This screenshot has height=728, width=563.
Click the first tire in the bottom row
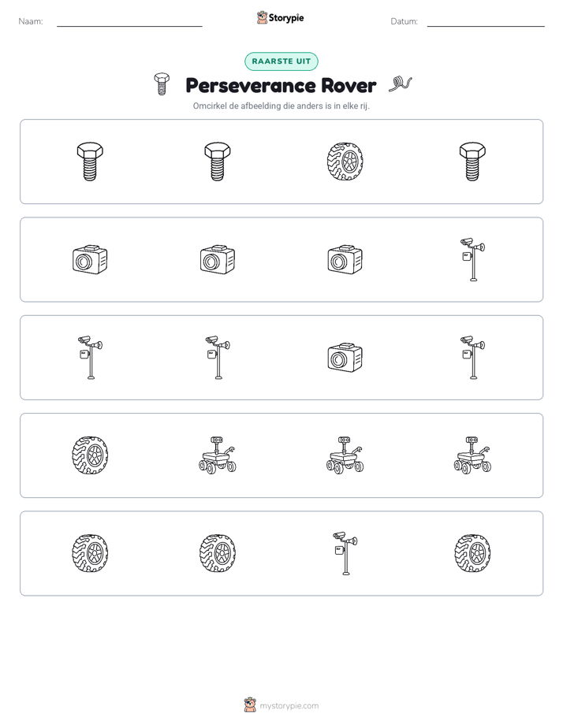click(x=90, y=553)
